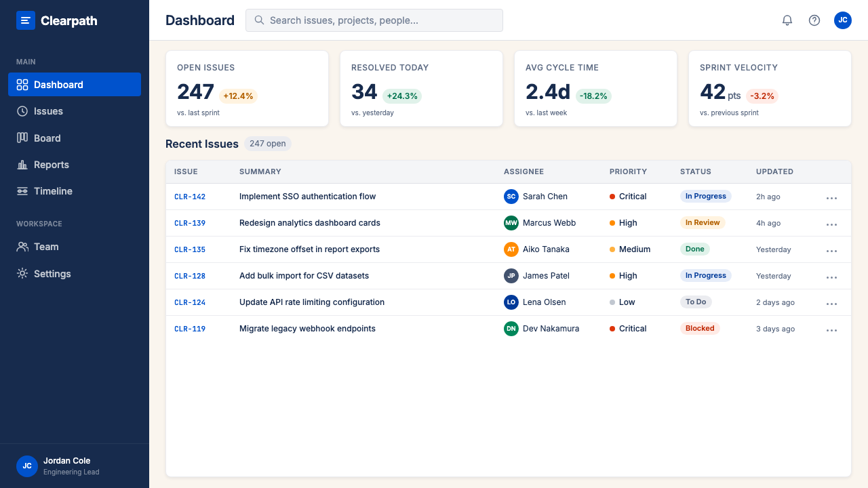Screen dimensions: 868x488
Task: Open Board from the sidebar menu
Action: [75, 138]
